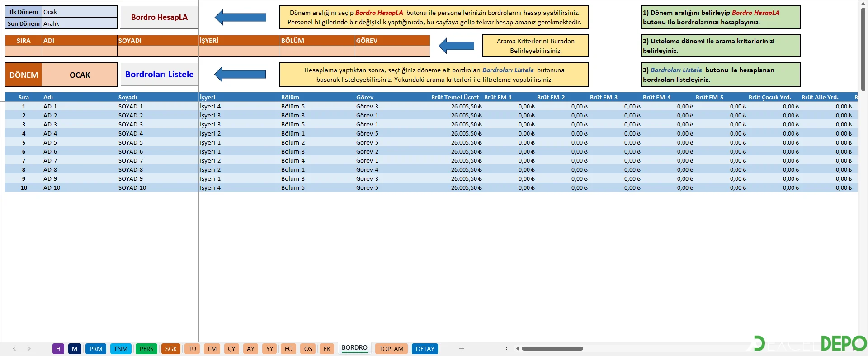This screenshot has height=356, width=868.
Task: Open the DÖNEM selector showing OCAK
Action: (80, 75)
